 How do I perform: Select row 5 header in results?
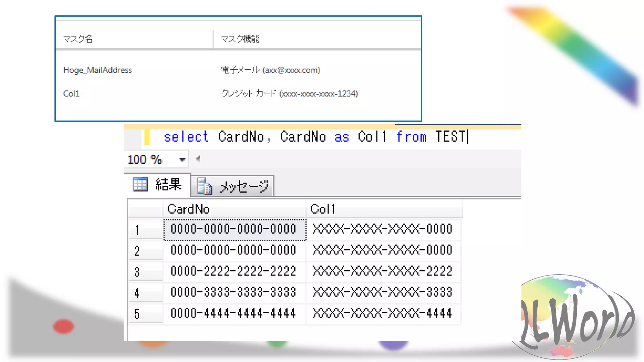145,314
